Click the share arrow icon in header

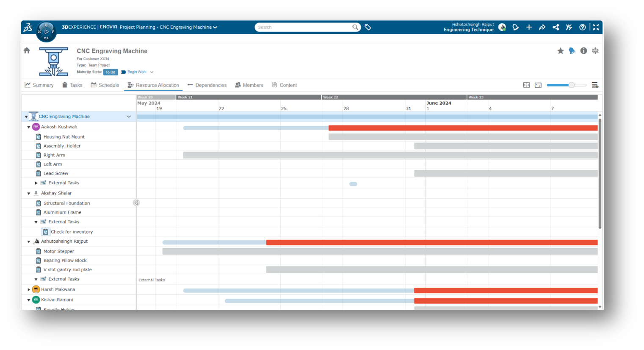click(542, 27)
